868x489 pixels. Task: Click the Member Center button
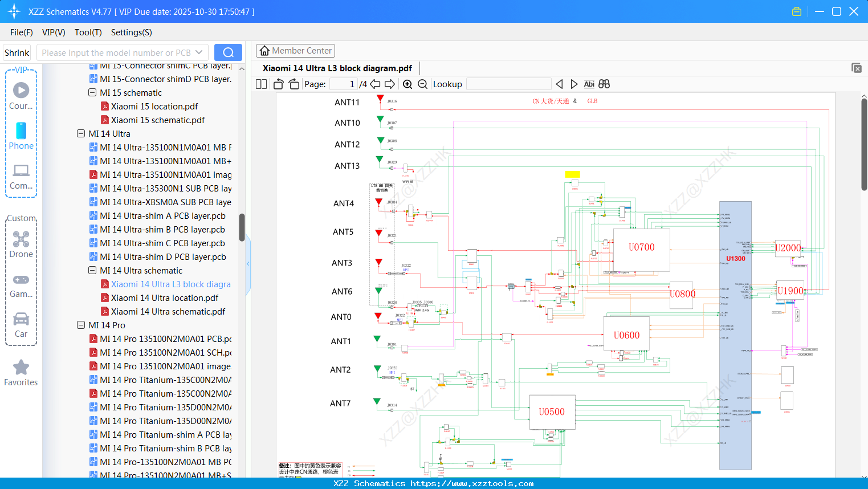(295, 51)
